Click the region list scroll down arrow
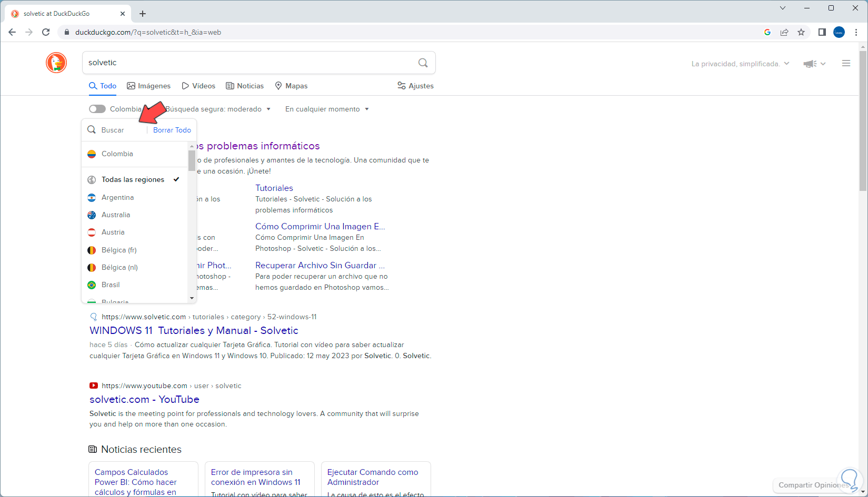 point(192,298)
